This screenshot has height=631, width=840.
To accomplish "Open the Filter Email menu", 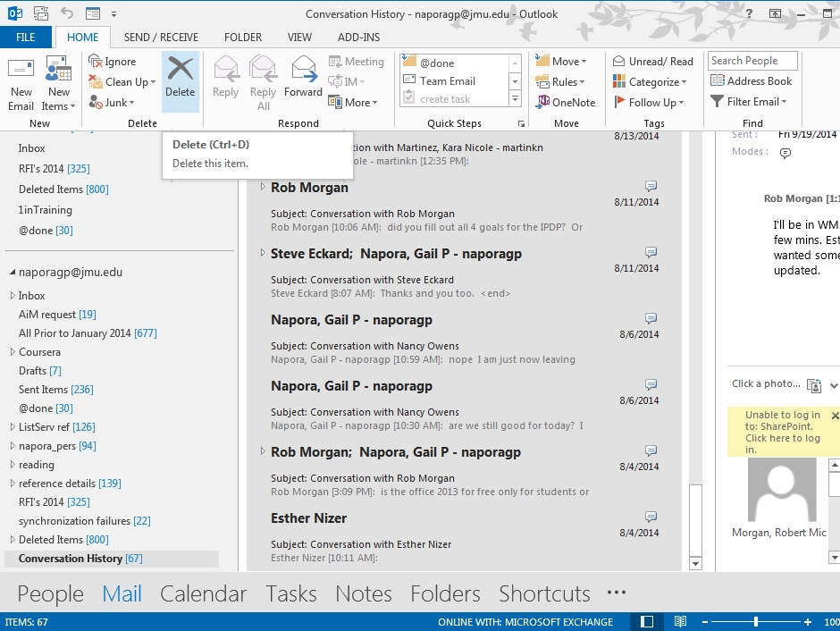I will [748, 101].
